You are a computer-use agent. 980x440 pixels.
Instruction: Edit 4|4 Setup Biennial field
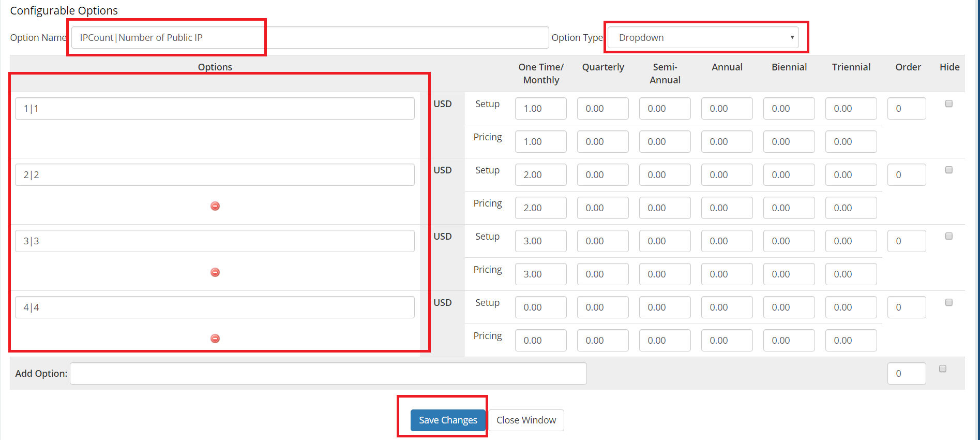789,307
